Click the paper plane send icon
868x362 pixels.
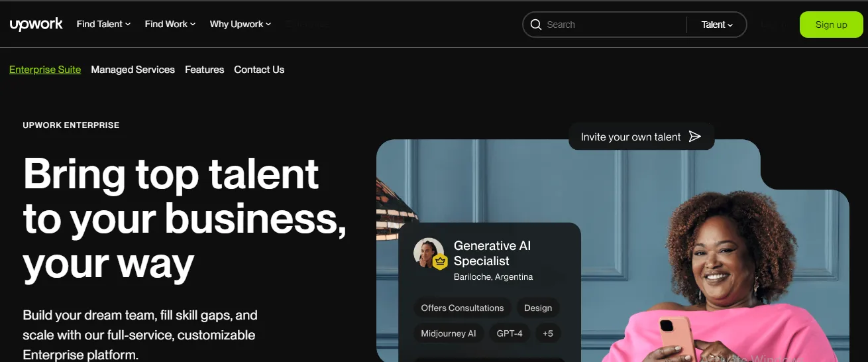pyautogui.click(x=694, y=137)
